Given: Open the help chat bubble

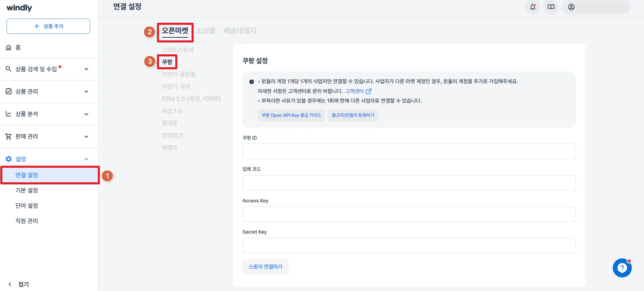Looking at the screenshot, I should pos(622,268).
